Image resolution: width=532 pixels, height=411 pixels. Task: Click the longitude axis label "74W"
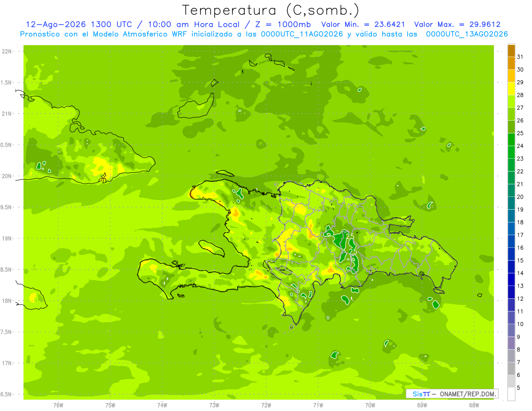tap(162, 405)
